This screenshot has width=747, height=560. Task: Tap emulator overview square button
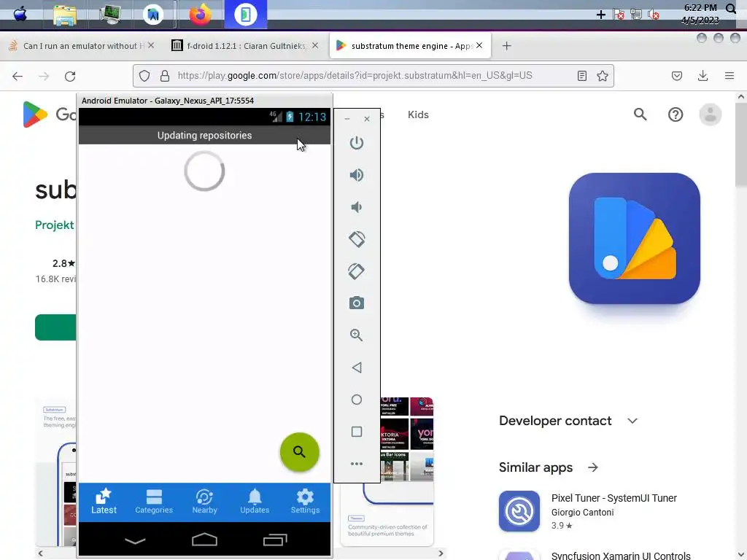[x=356, y=432]
